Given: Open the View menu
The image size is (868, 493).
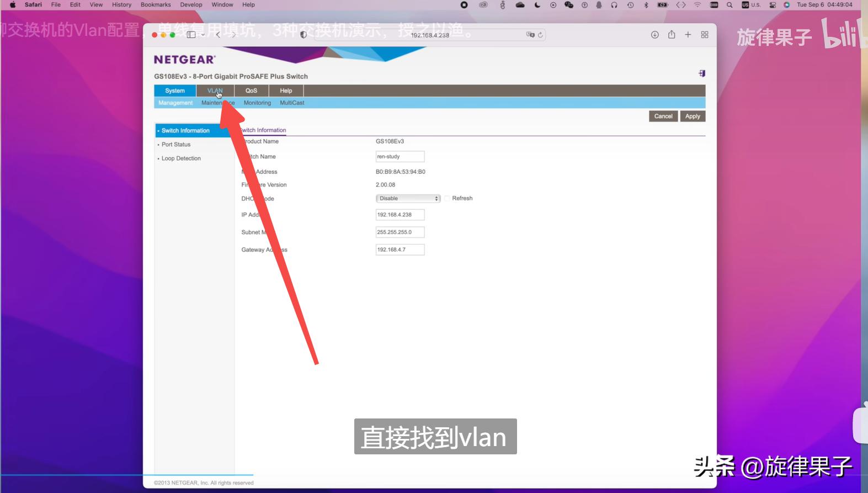Looking at the screenshot, I should [96, 4].
